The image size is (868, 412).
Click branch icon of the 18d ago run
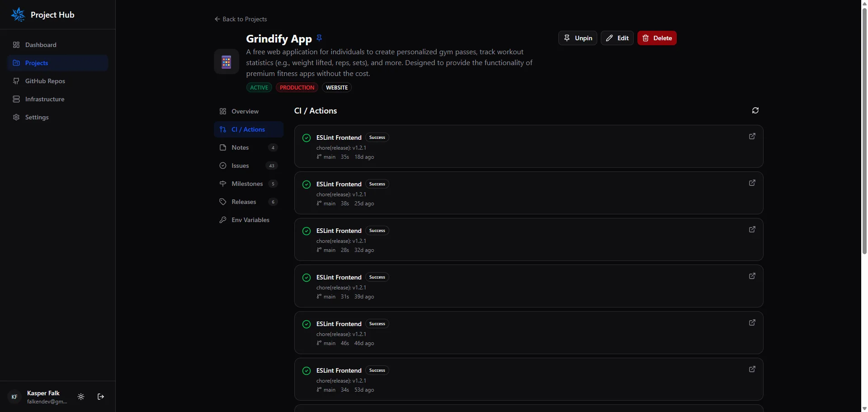click(x=319, y=157)
